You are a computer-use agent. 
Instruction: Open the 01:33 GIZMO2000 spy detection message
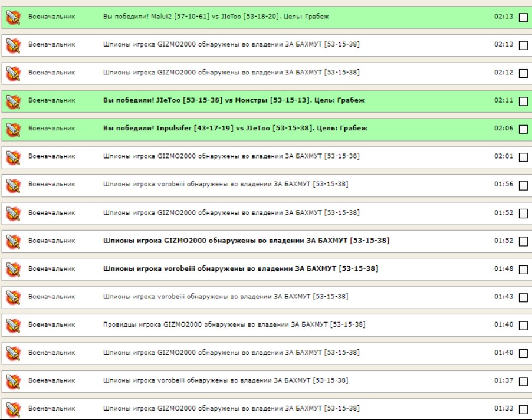point(231,408)
